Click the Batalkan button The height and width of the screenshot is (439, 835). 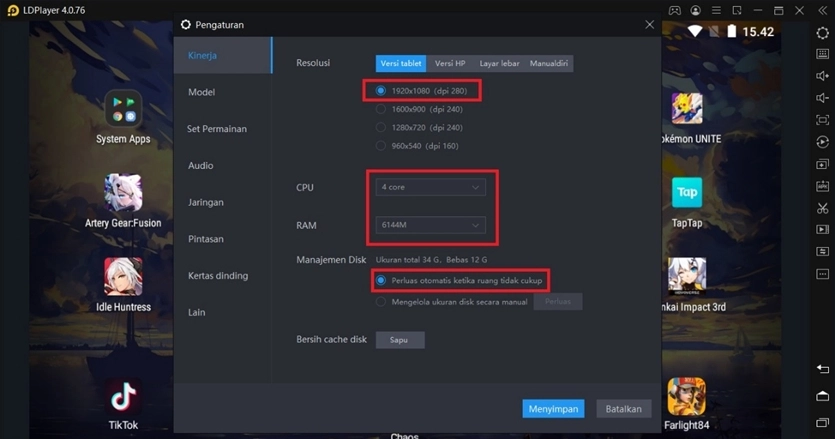(x=624, y=409)
